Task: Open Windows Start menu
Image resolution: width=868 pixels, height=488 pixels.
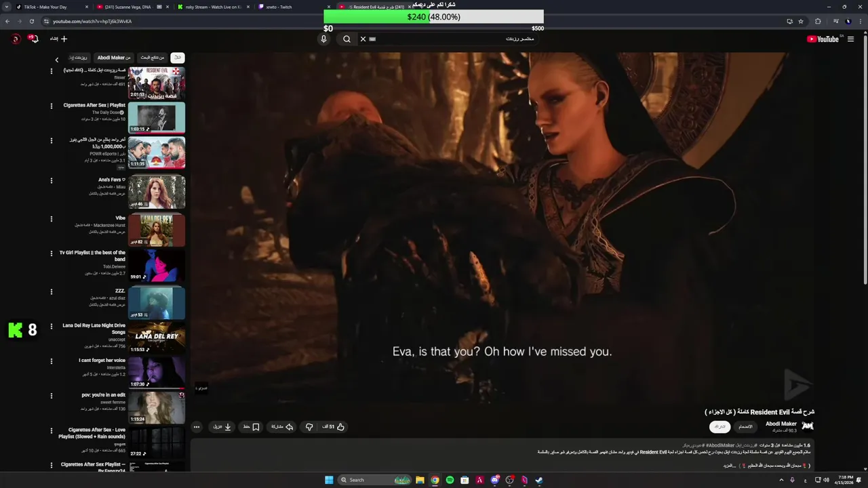Action: click(x=329, y=480)
